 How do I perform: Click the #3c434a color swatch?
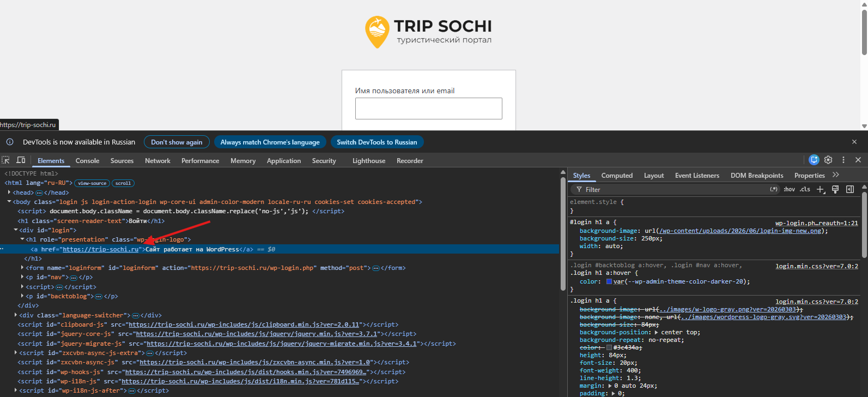click(609, 347)
